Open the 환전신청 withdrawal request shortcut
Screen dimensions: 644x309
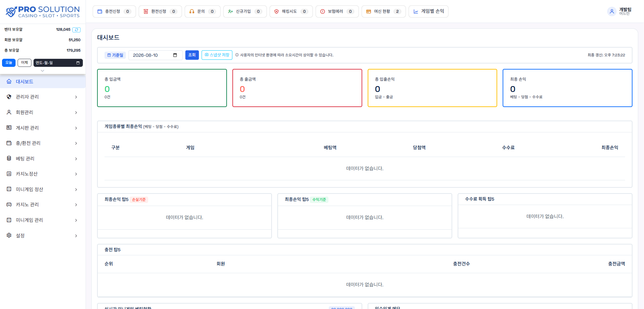[x=160, y=11]
